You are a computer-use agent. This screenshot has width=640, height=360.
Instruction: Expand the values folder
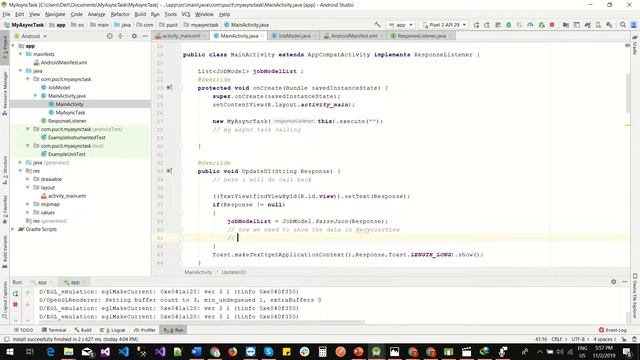[x=28, y=213]
